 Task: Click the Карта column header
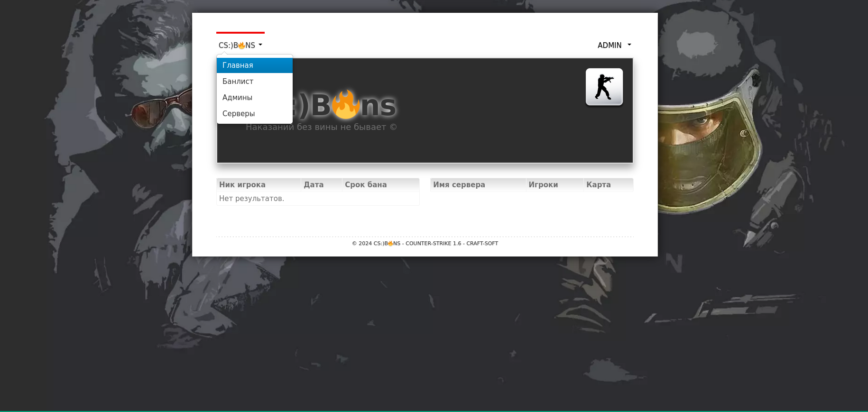(x=609, y=185)
